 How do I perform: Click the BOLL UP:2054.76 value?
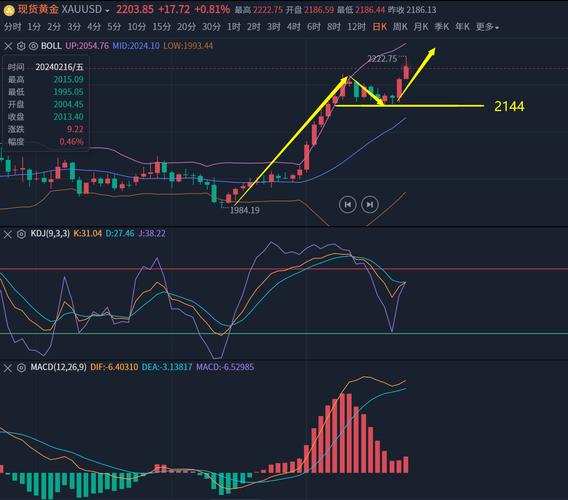click(87, 46)
